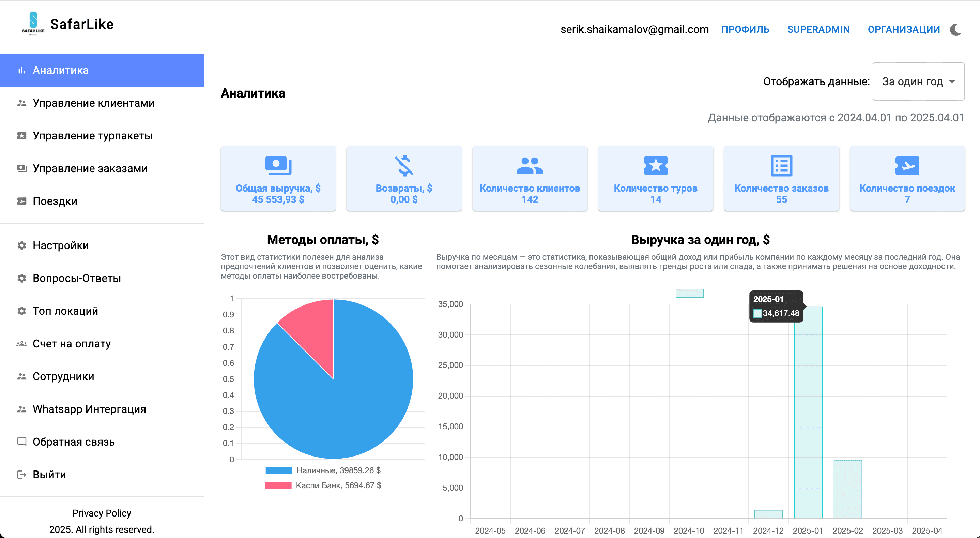The height and width of the screenshot is (538, 980).
Task: Open Управление турпакеты via its icon
Action: [22, 136]
